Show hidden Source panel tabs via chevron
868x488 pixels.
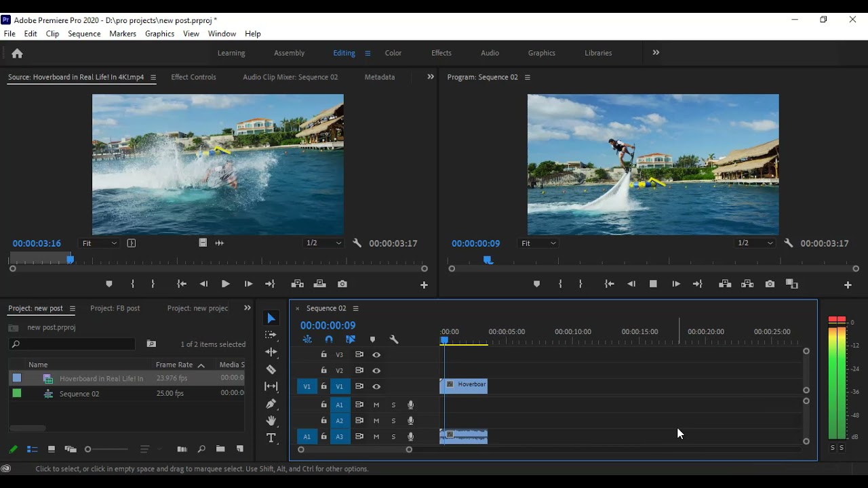430,77
